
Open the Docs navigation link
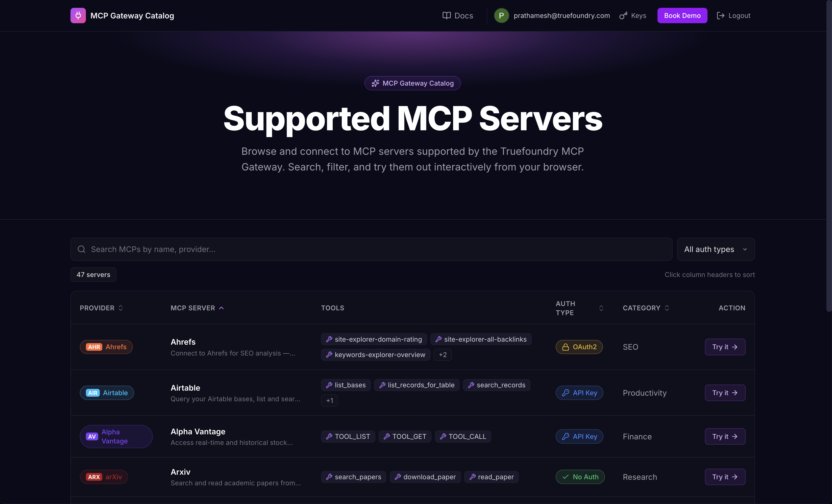(457, 15)
